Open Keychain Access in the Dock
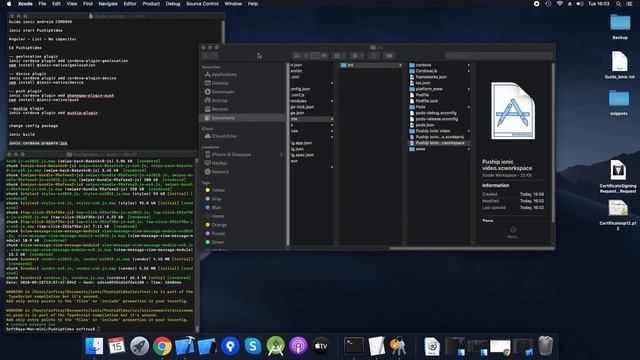640x360 pixels. coord(398,346)
